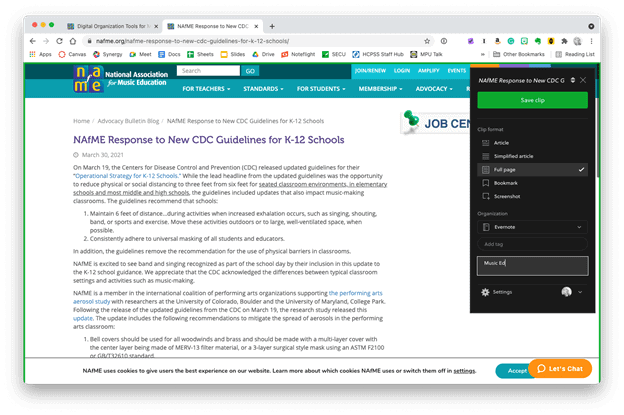Click the Home breadcrumb

pyautogui.click(x=81, y=121)
